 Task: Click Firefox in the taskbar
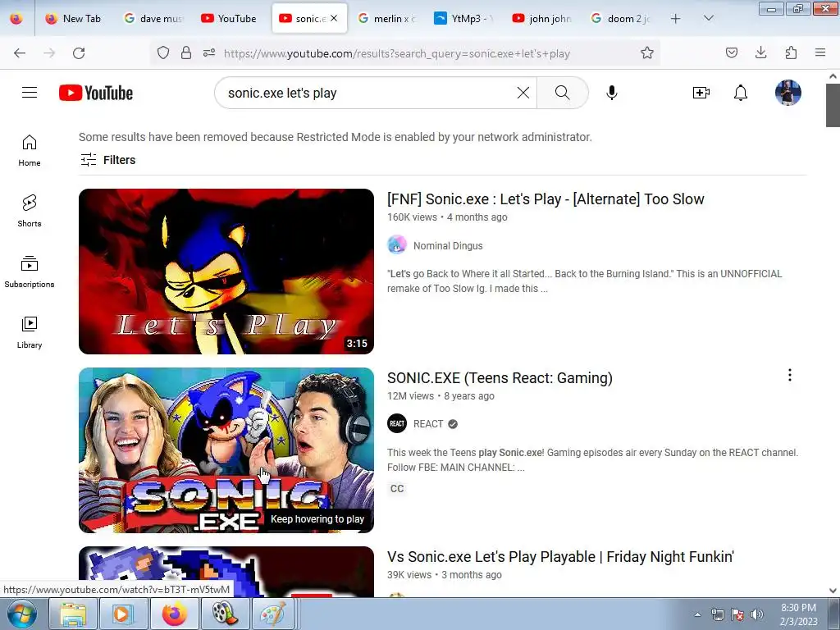[x=174, y=614]
